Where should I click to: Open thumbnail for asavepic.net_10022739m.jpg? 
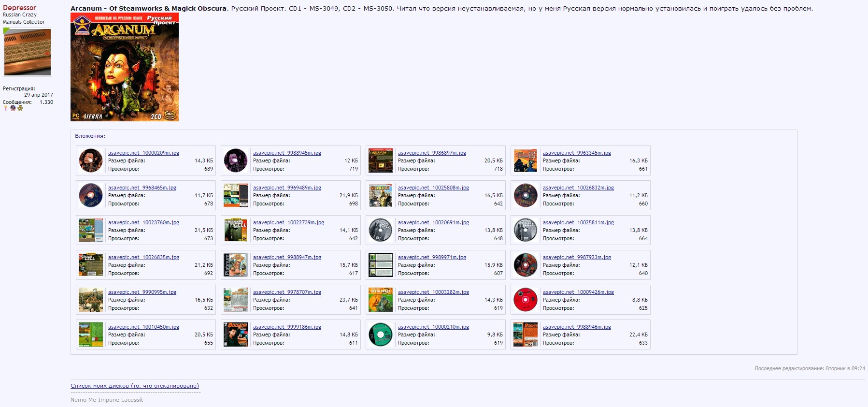[236, 230]
